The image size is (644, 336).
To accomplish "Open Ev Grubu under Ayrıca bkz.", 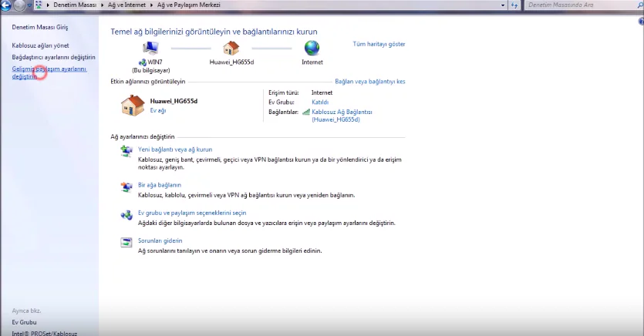I will pos(24,322).
